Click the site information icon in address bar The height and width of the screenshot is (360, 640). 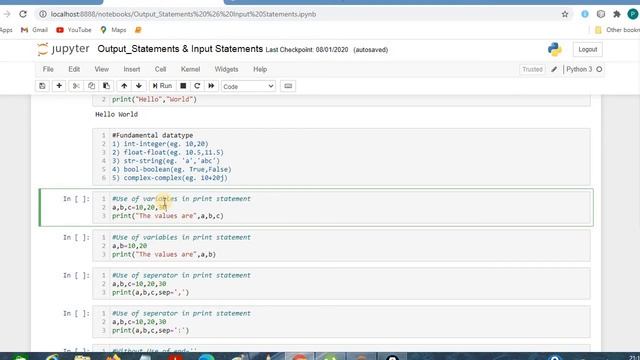(43, 14)
